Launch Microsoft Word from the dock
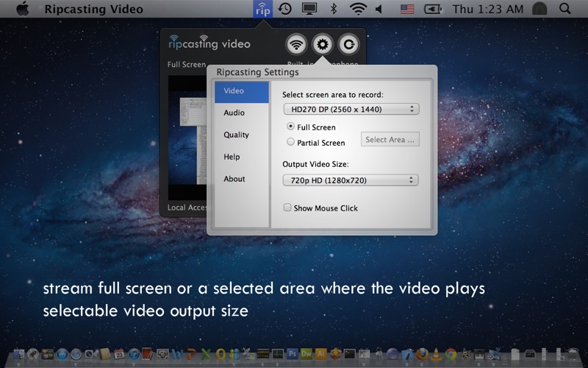This screenshot has height=368, width=588. [177, 354]
